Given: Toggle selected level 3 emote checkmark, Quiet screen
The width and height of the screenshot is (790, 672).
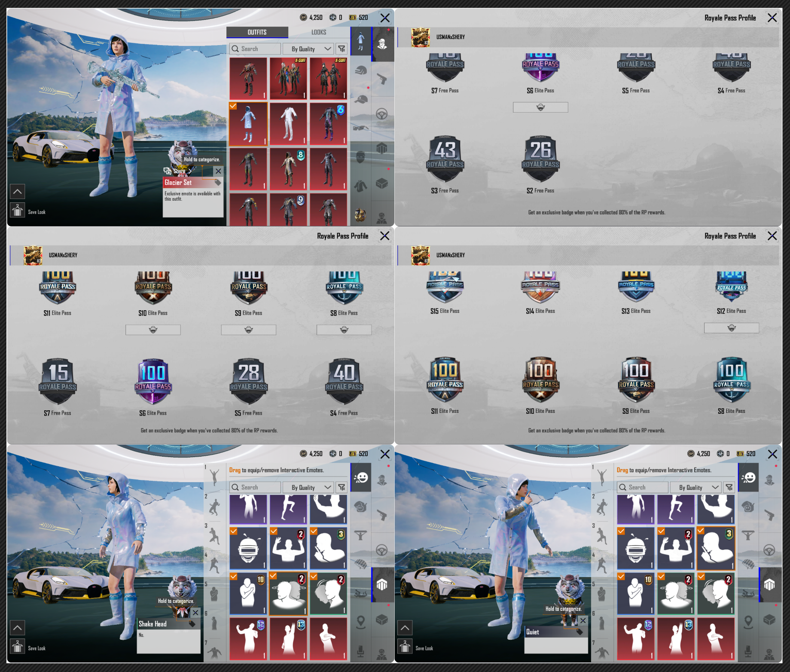Looking at the screenshot, I should point(701,531).
